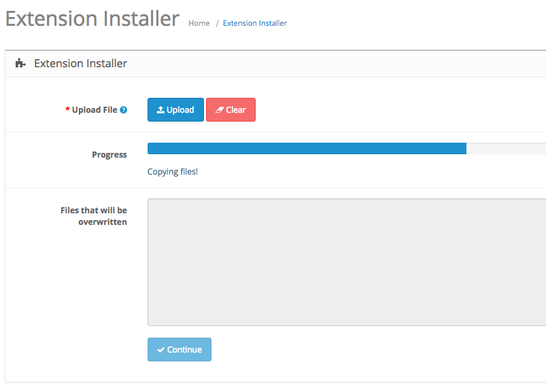
Task: Click the large Extension Installer page heading
Action: tap(92, 18)
